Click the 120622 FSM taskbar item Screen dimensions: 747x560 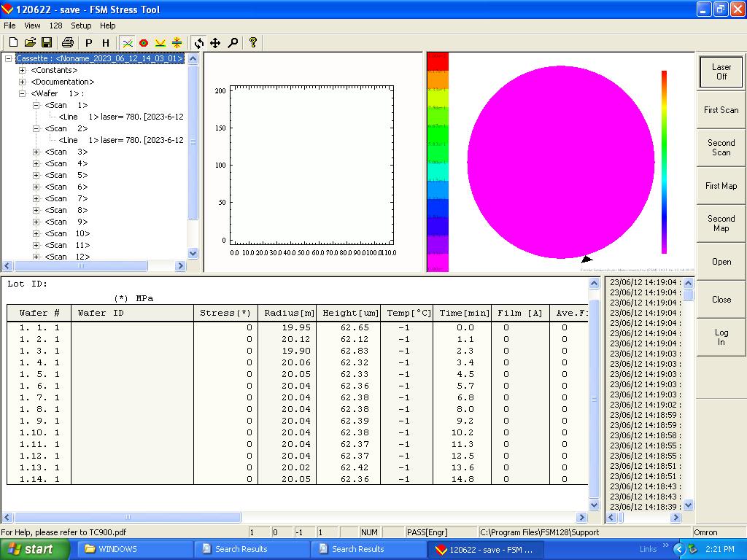pyautogui.click(x=485, y=550)
